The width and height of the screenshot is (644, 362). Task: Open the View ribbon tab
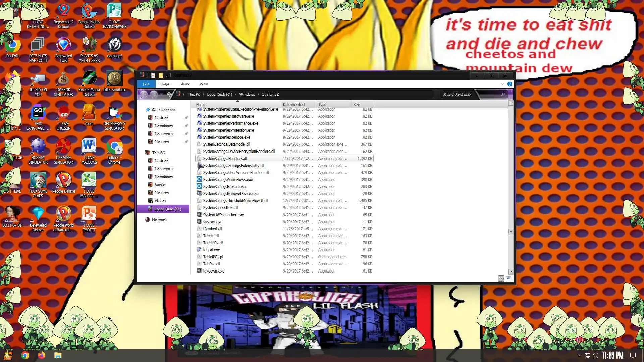(x=204, y=84)
